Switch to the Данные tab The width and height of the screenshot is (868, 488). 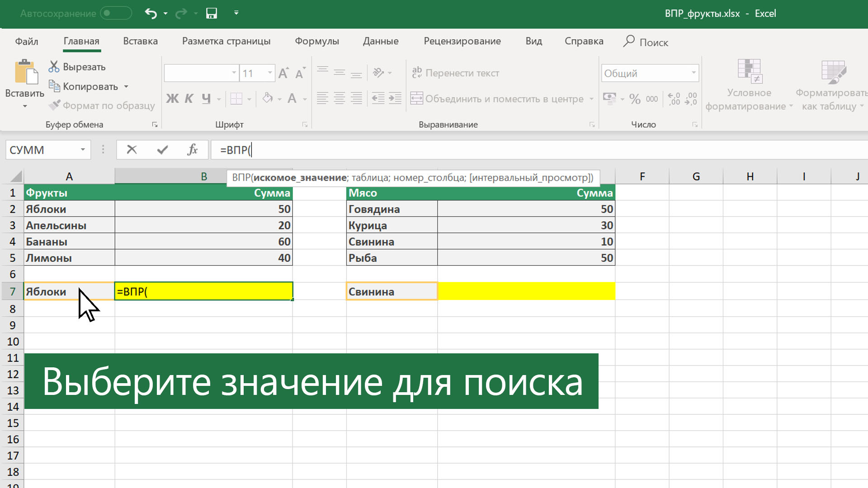pos(381,41)
